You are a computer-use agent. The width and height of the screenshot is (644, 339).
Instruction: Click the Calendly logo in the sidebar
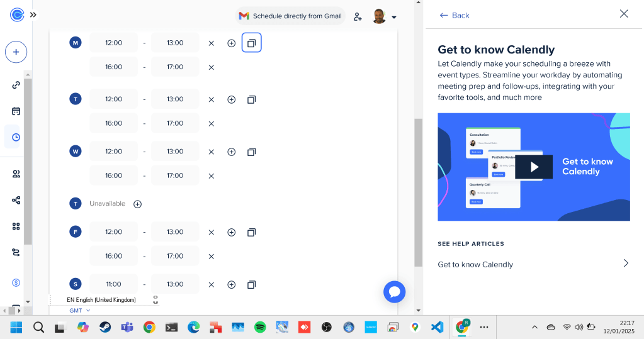(17, 15)
